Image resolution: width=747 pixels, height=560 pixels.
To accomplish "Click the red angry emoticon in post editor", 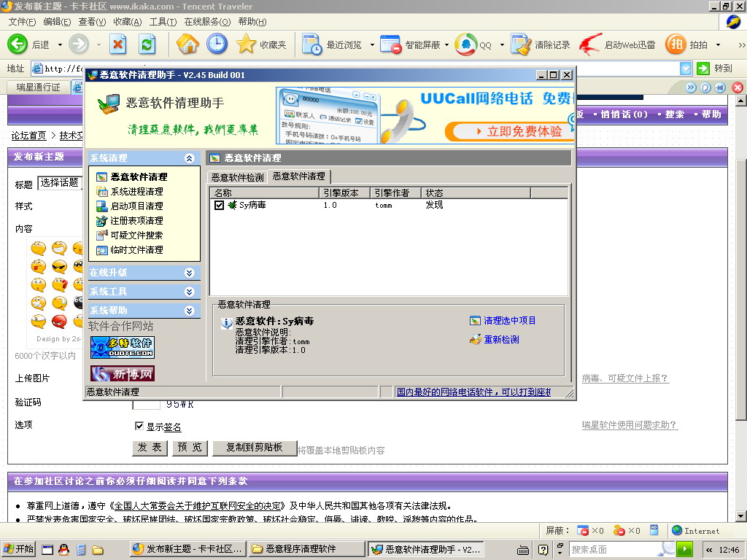I will click(59, 322).
